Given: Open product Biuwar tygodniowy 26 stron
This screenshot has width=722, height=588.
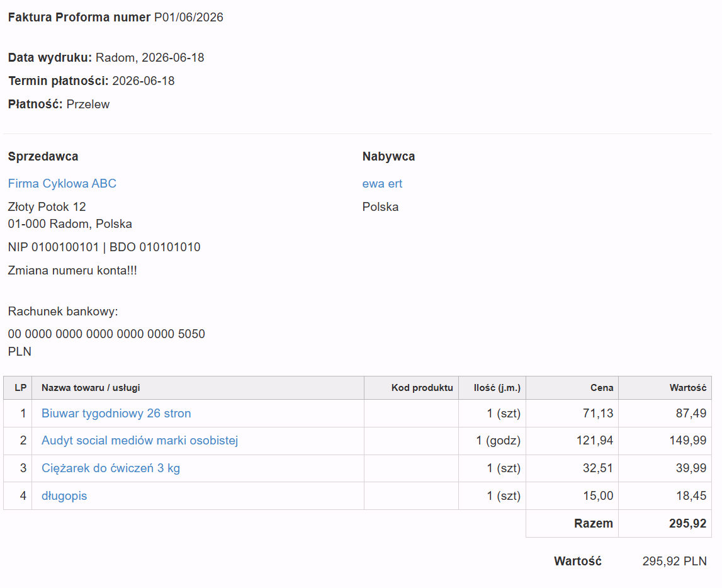Looking at the screenshot, I should click(x=116, y=414).
